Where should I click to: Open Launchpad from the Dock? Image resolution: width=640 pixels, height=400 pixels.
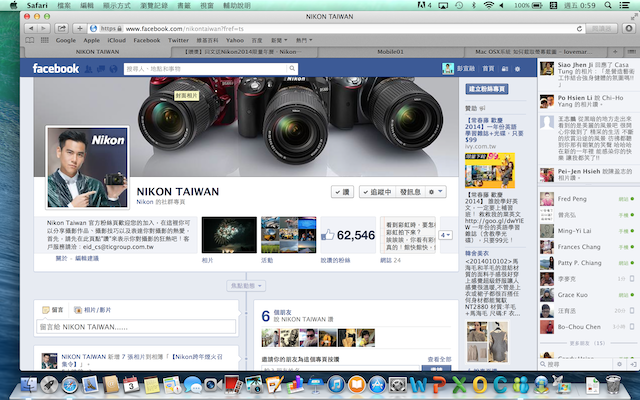(x=49, y=384)
